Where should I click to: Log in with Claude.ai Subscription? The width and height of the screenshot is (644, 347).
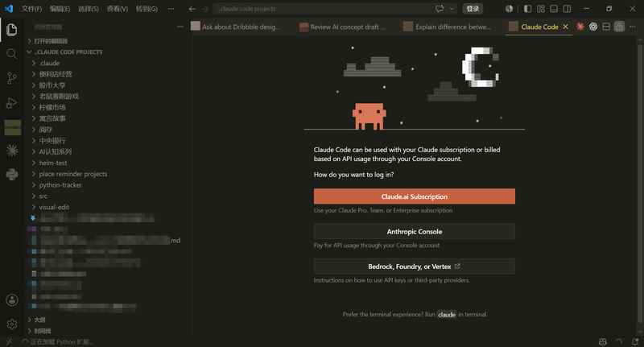click(414, 196)
